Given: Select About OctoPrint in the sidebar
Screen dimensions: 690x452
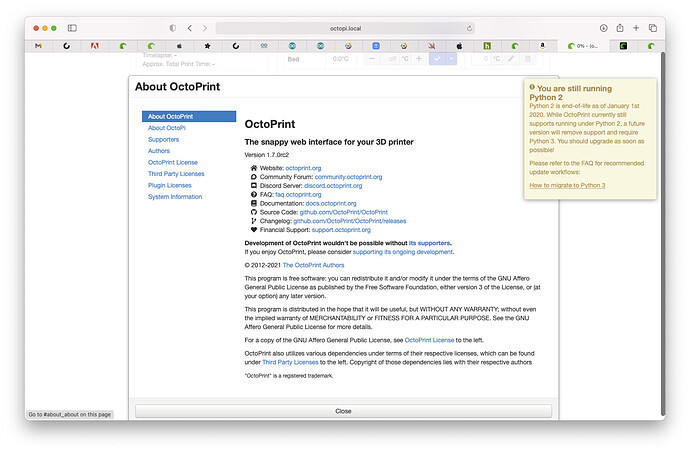Looking at the screenshot, I should coord(189,116).
